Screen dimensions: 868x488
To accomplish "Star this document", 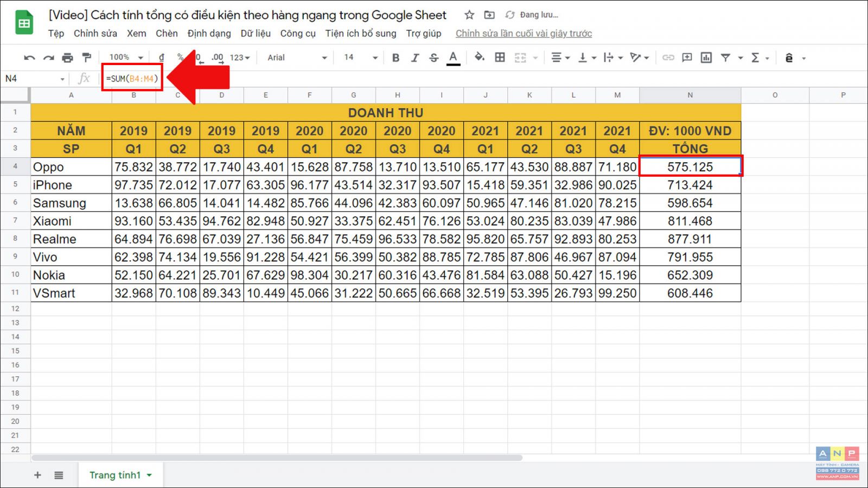I will pyautogui.click(x=469, y=15).
